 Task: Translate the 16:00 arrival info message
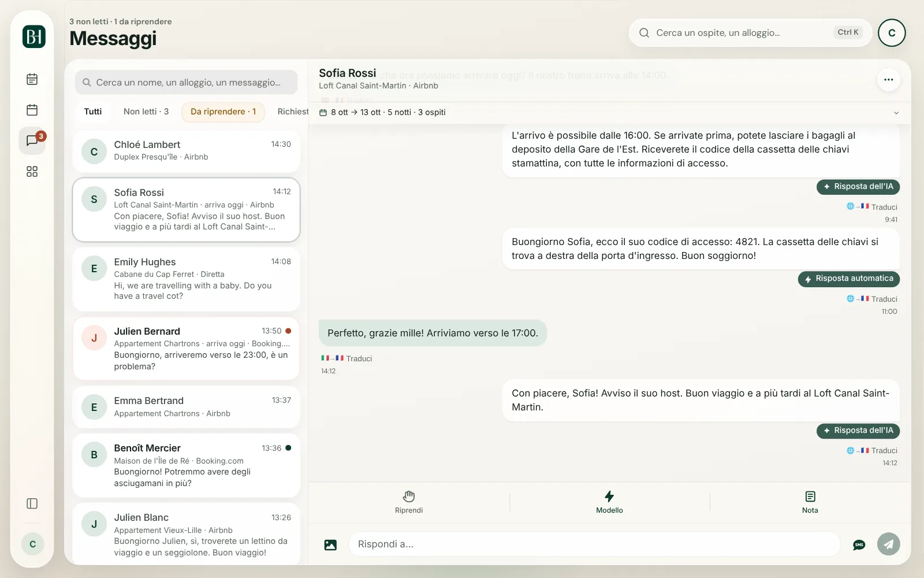click(872, 207)
